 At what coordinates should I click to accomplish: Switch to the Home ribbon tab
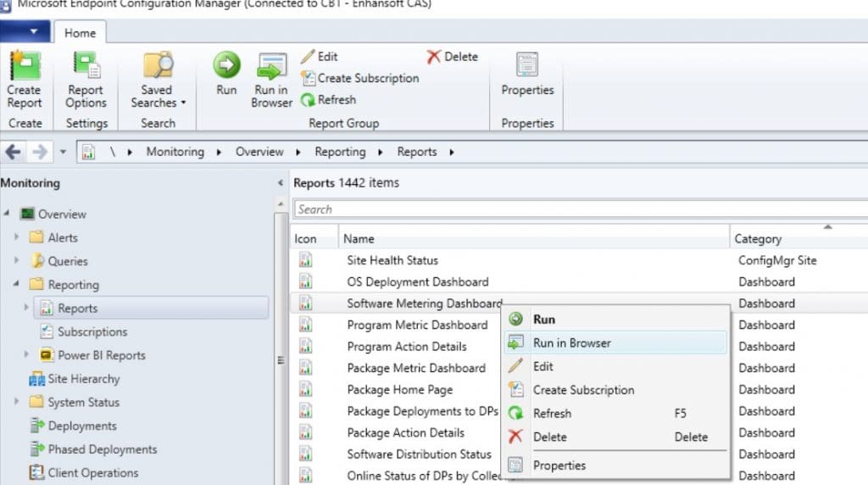click(x=81, y=33)
